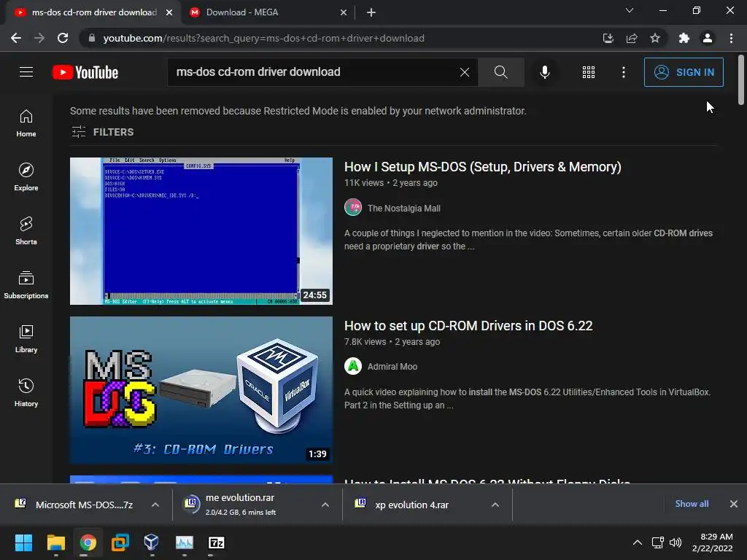The height and width of the screenshot is (560, 747).
Task: Show hidden system tray icons
Action: (637, 542)
